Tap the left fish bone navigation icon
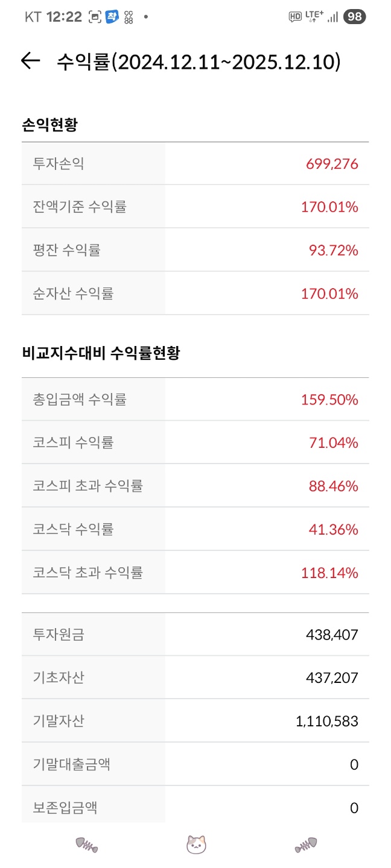Image resolution: width=391 pixels, height=868 pixels. point(86,845)
